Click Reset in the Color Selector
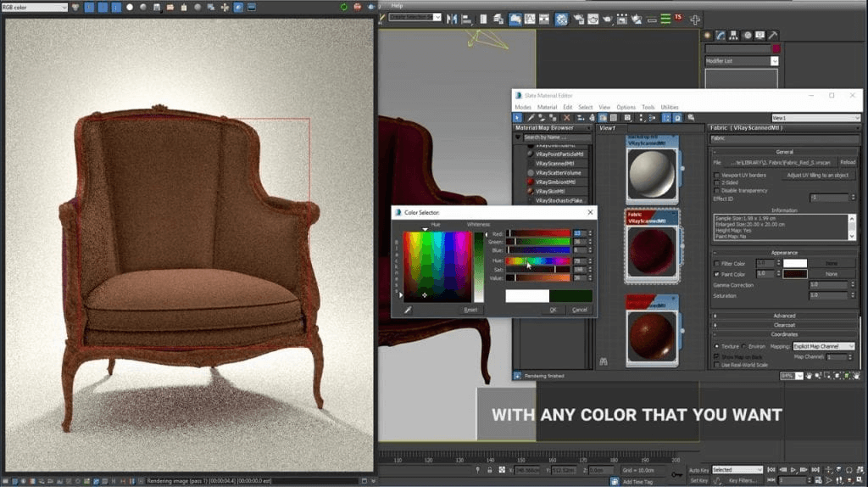Screen dimensions: 868x487 (x=470, y=310)
